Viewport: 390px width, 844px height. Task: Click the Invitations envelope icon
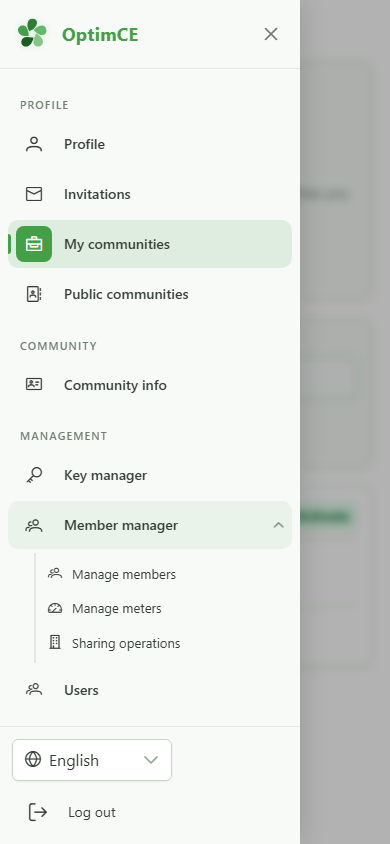tap(34, 194)
